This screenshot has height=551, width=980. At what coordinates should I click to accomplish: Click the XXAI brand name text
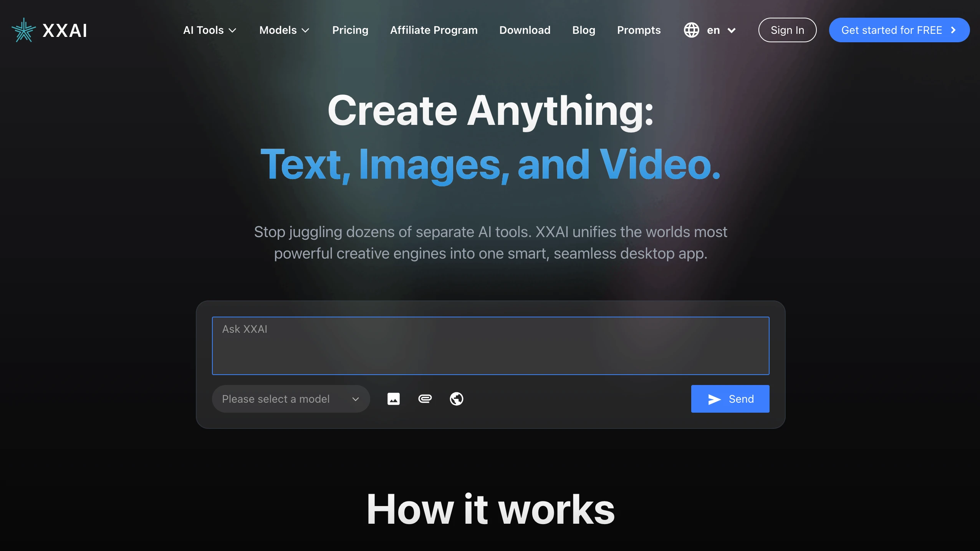point(65,30)
